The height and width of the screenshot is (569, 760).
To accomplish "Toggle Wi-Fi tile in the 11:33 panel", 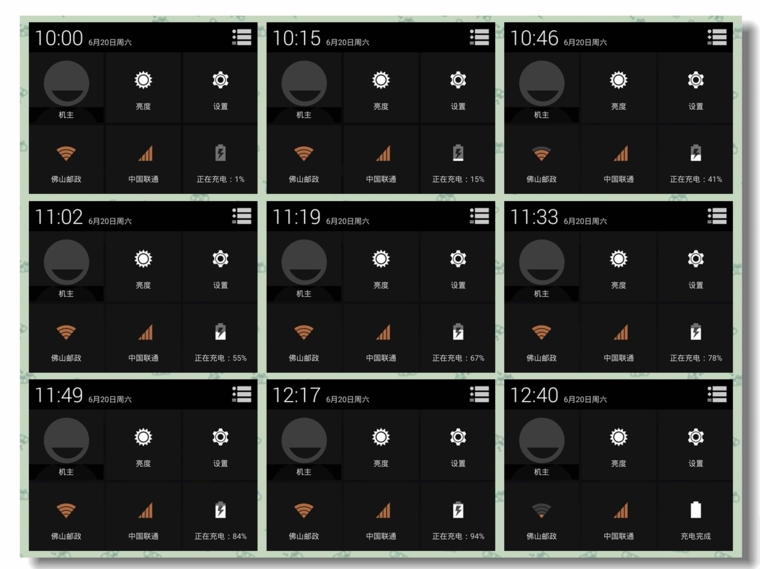I will (541, 338).
